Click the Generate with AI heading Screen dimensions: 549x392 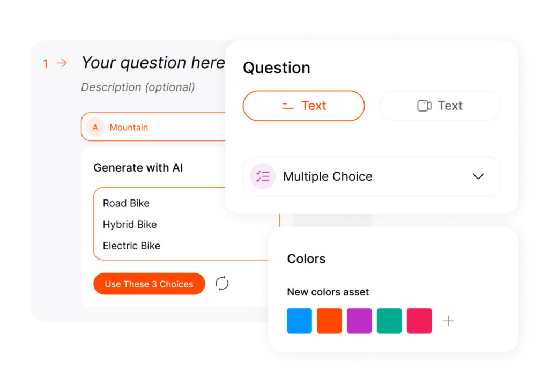(138, 168)
